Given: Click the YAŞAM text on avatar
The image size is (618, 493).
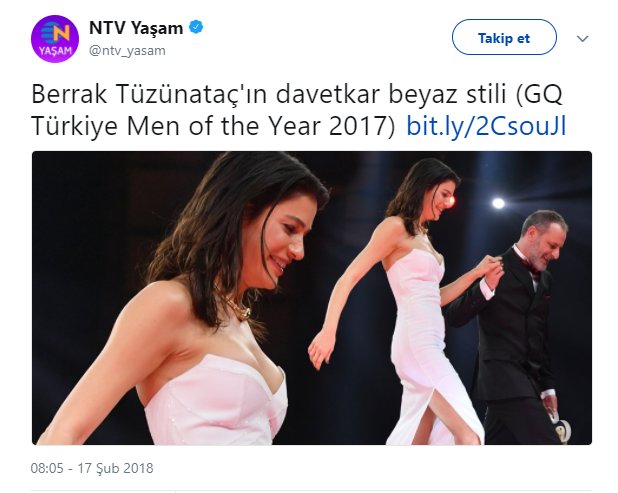Looking at the screenshot, I should (x=55, y=50).
